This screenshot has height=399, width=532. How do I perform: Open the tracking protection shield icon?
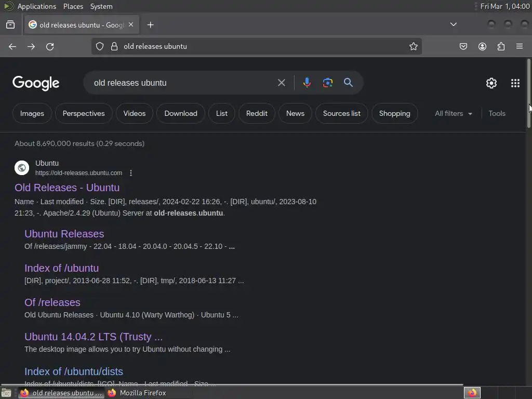pos(99,46)
